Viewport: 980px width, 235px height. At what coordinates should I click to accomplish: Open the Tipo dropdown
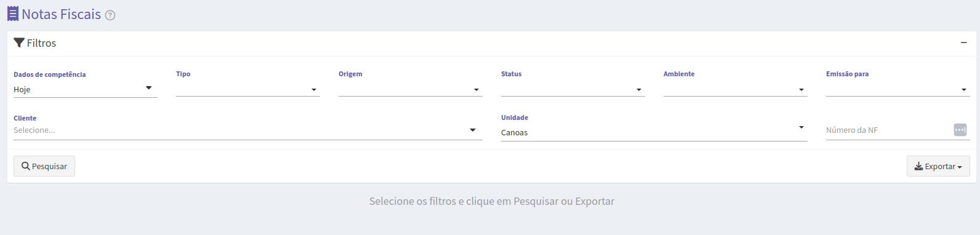click(x=248, y=89)
